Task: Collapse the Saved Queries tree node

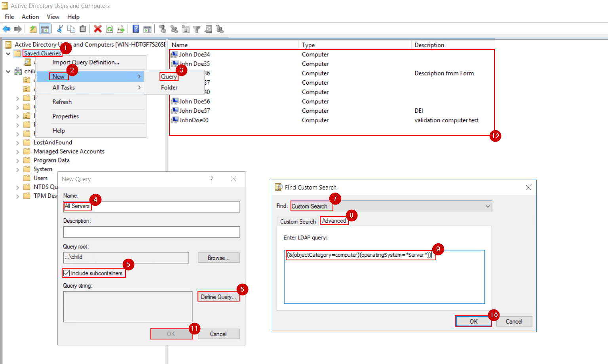Action: 8,53
